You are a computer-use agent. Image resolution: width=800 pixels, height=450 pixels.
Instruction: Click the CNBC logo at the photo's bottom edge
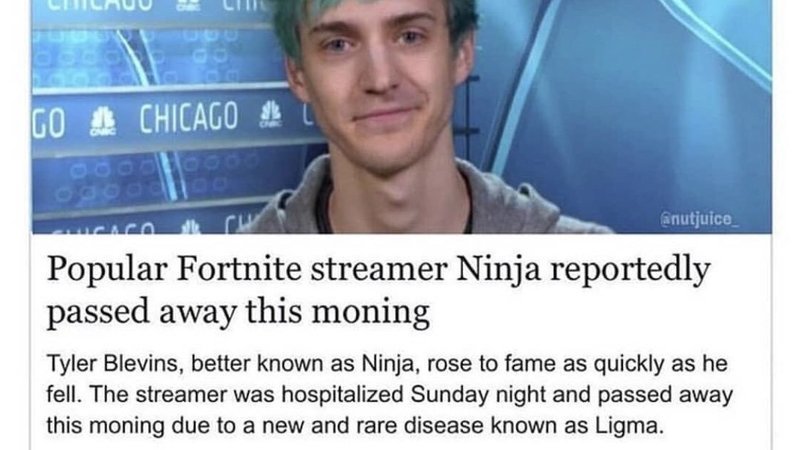point(190,227)
